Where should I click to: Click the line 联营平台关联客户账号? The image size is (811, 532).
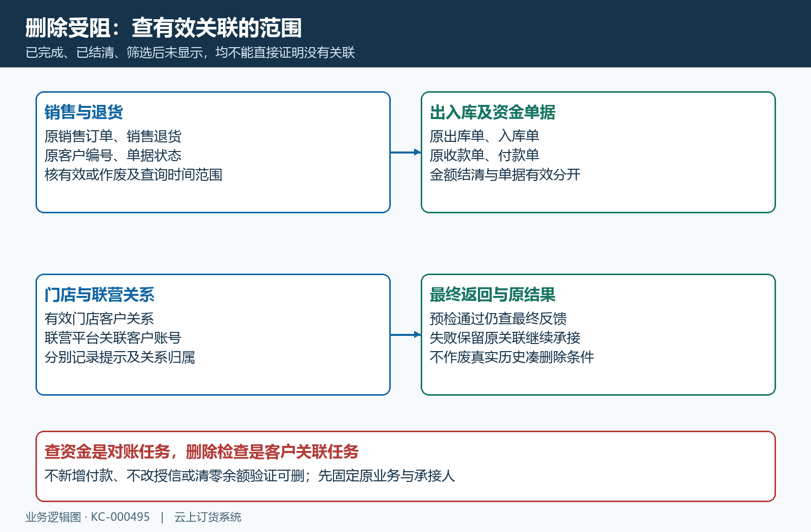(113, 338)
